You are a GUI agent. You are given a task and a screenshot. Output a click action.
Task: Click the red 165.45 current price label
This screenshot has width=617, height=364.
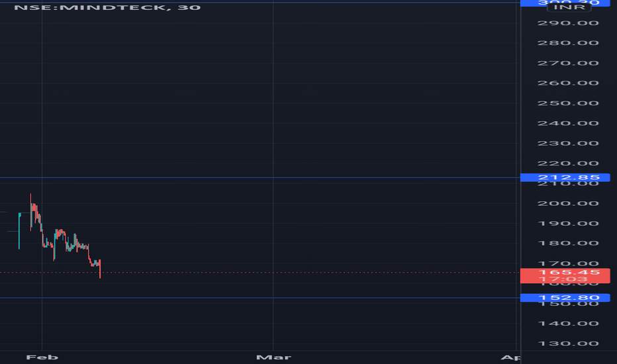(565, 275)
